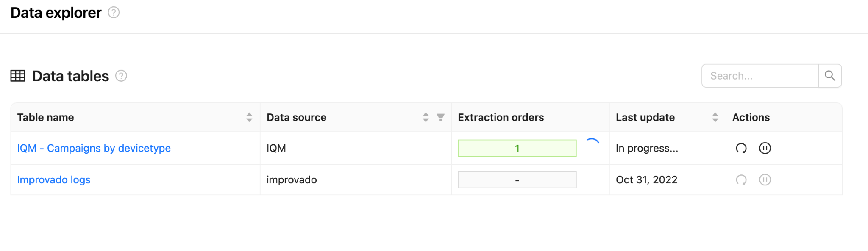Image resolution: width=868 pixels, height=251 pixels.
Task: Click the help icon next to Data explorer
Action: pyautogui.click(x=114, y=13)
